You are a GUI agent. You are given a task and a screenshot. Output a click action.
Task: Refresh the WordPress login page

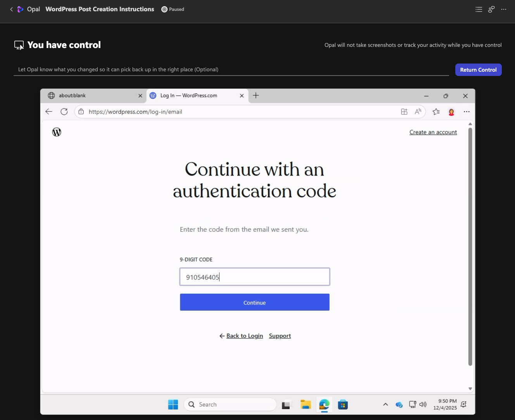(x=64, y=112)
